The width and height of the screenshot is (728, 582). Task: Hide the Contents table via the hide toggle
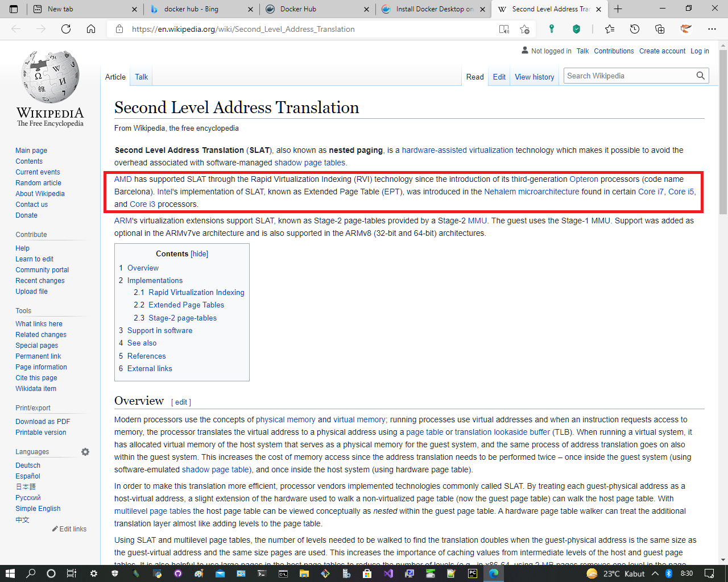click(x=199, y=254)
